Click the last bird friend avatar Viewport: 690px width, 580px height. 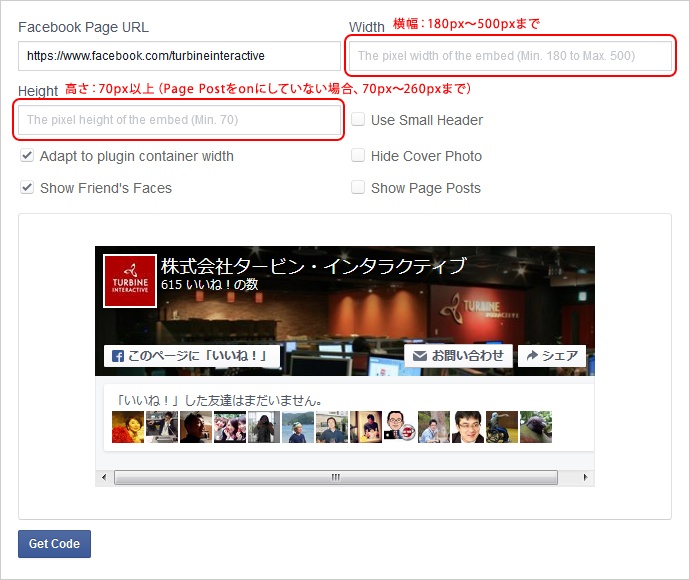click(536, 427)
